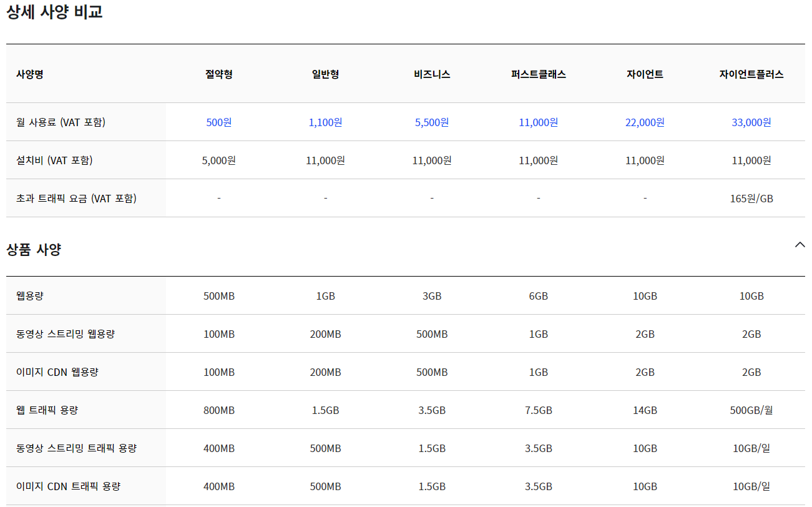Click the 웹 트래픽 용량 row label

(47, 410)
